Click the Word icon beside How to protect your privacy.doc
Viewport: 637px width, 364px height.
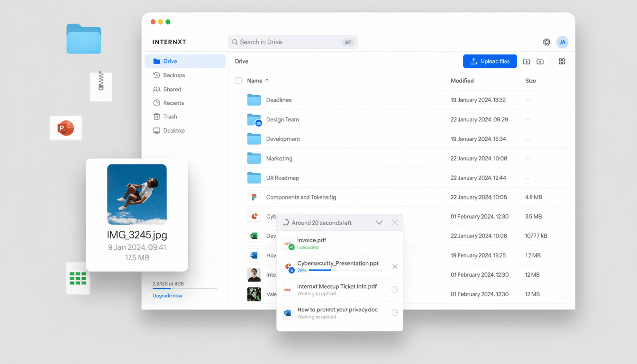[x=287, y=312]
